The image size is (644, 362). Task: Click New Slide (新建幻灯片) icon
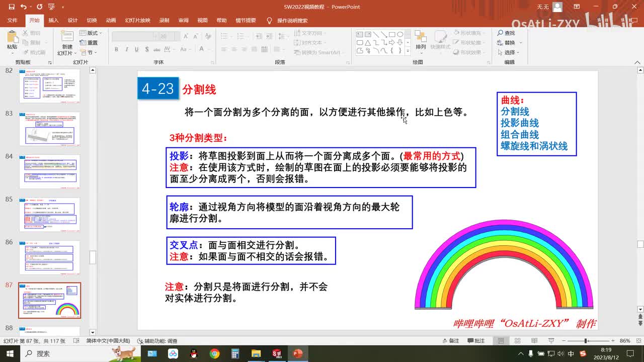click(x=67, y=37)
